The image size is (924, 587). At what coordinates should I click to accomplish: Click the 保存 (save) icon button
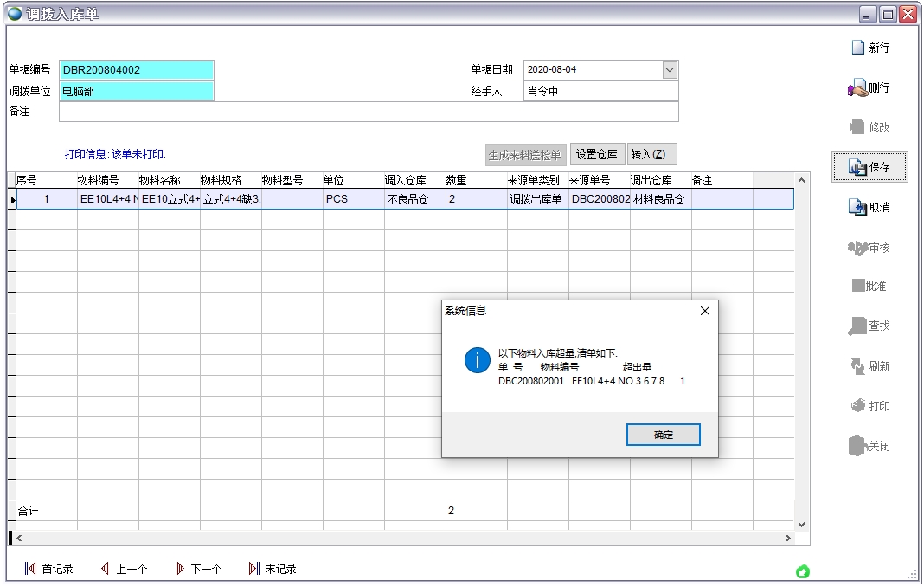(x=869, y=167)
